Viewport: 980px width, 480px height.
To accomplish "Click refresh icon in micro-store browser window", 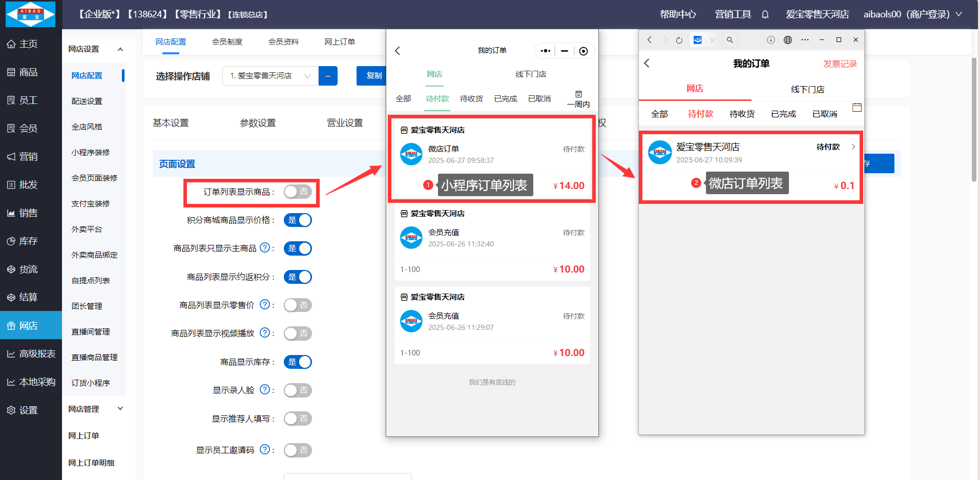I will (x=679, y=40).
